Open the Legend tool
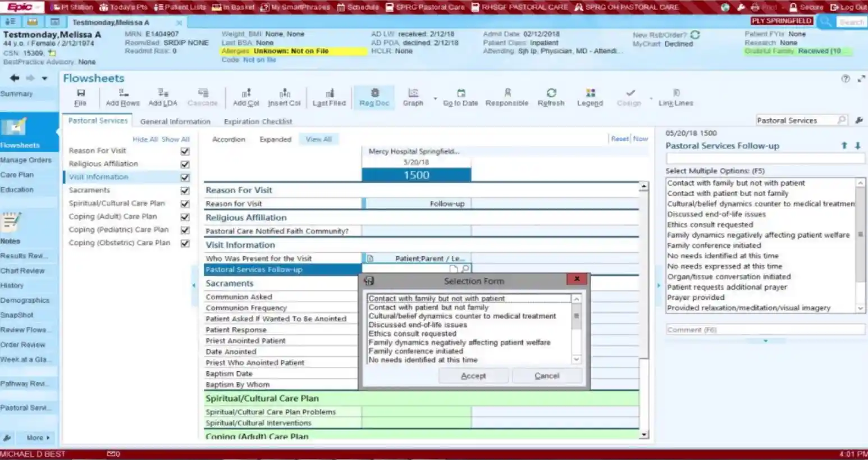The image size is (868, 460). pos(590,97)
